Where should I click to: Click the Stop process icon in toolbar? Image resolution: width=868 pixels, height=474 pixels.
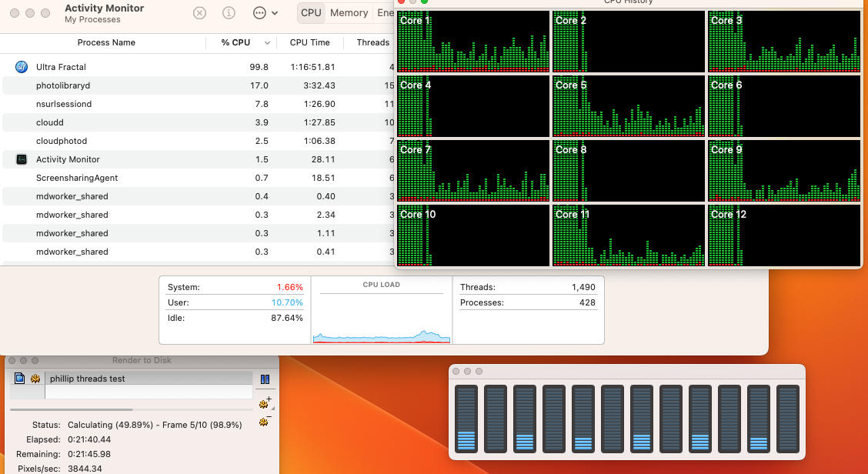pos(199,13)
